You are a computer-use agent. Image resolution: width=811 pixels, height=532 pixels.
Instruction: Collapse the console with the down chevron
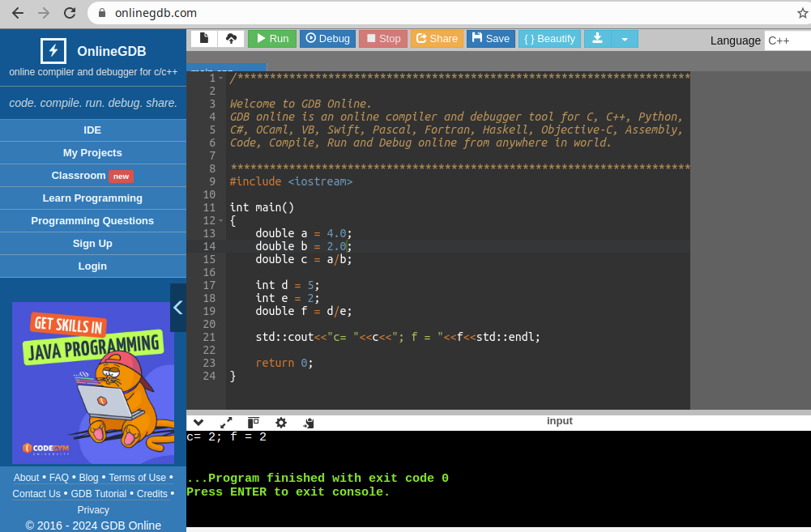pos(198,423)
